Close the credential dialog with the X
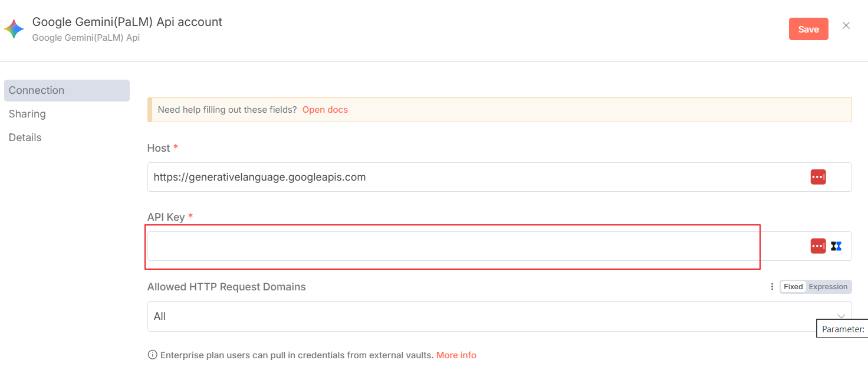The width and height of the screenshot is (868, 373). [x=846, y=25]
